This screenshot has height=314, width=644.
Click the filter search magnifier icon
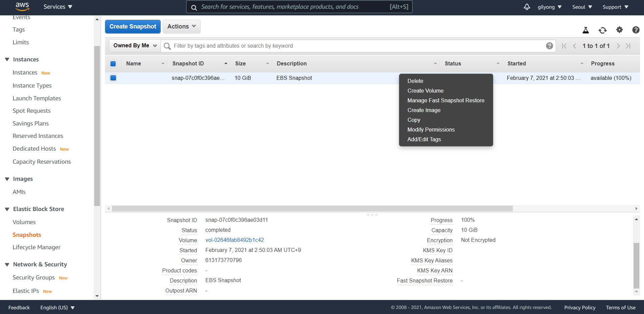(x=167, y=46)
